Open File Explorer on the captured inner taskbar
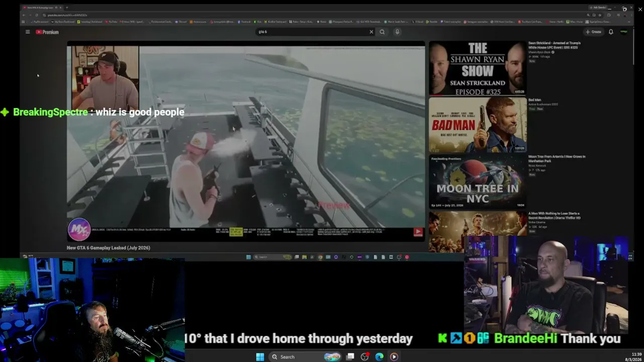644x362 pixels. tap(304, 257)
